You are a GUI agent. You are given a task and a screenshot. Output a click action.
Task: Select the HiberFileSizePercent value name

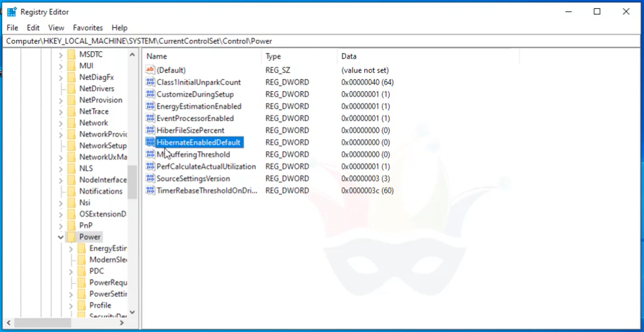[191, 130]
